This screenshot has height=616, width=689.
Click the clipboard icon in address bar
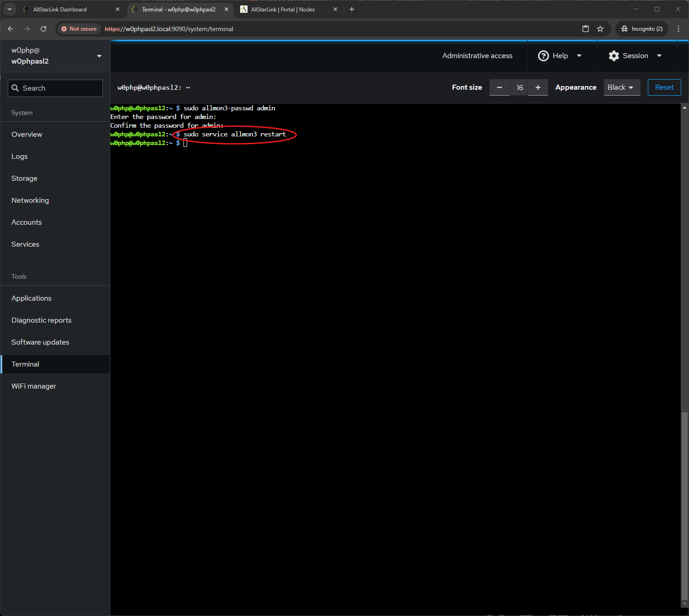(585, 29)
